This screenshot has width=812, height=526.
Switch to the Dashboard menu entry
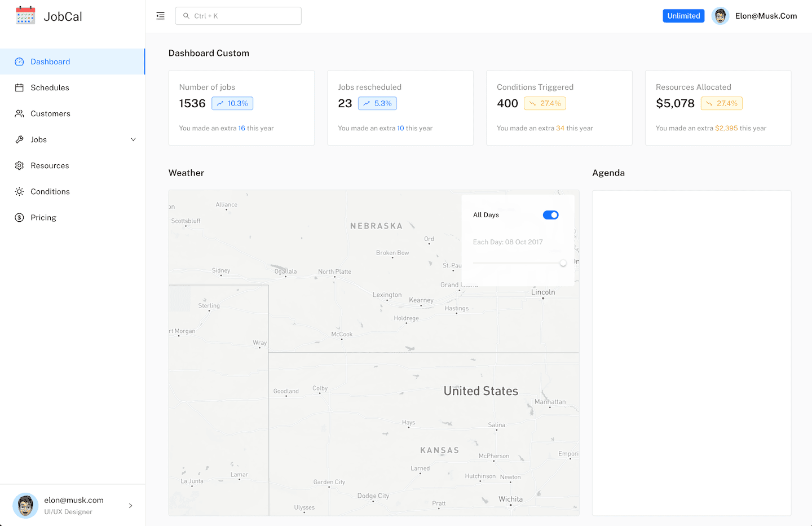click(x=51, y=62)
